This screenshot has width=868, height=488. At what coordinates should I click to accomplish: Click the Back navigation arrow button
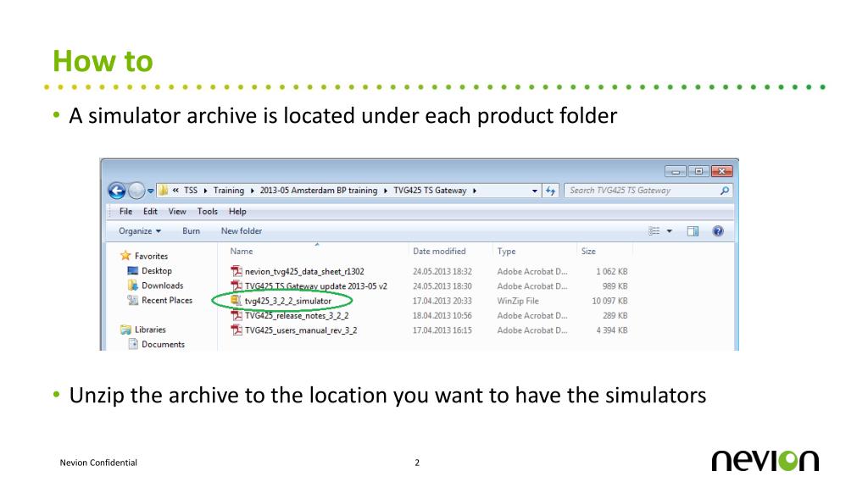pos(117,191)
